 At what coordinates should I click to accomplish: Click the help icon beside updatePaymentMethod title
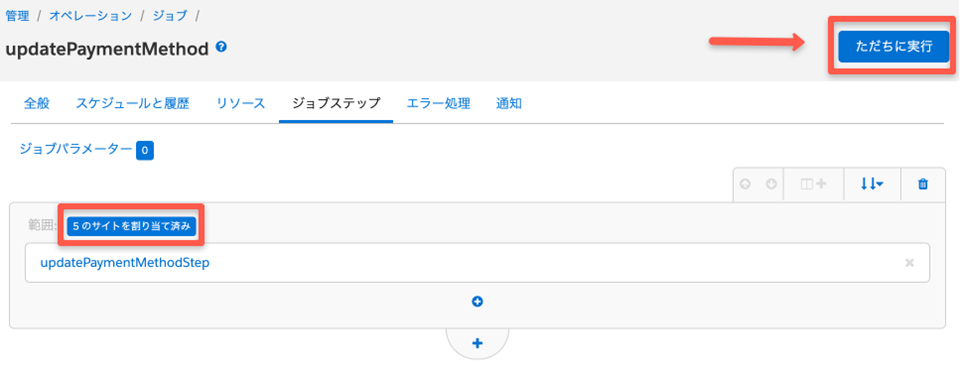point(222,47)
